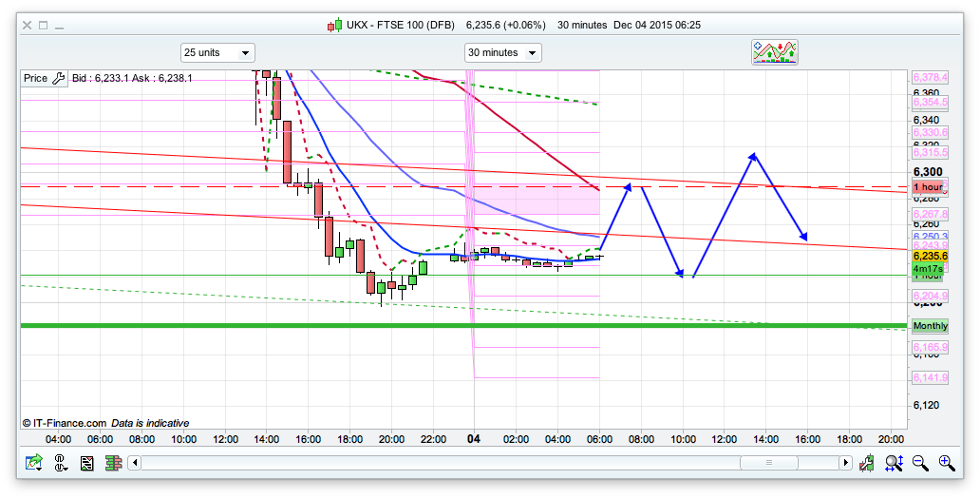Click the list sheet icon in bottom toolbar
Image resolution: width=980 pixels, height=499 pixels.
87,463
